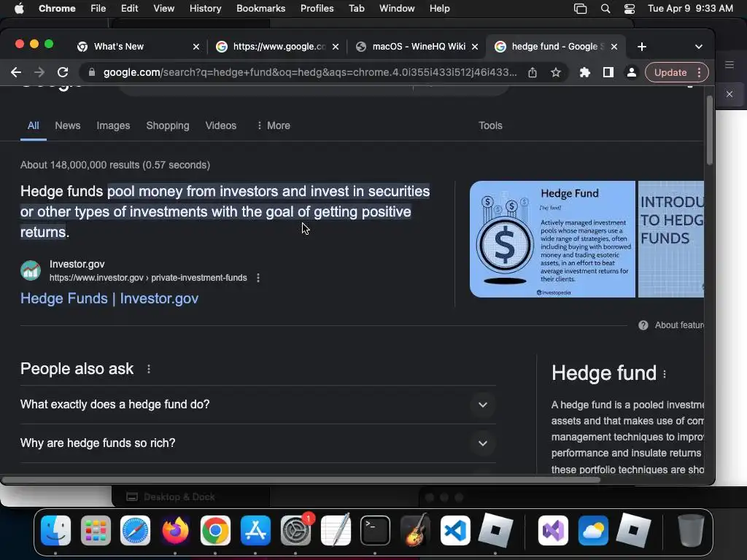Click the vertical page scrollbar
747x560 pixels.
(x=709, y=131)
